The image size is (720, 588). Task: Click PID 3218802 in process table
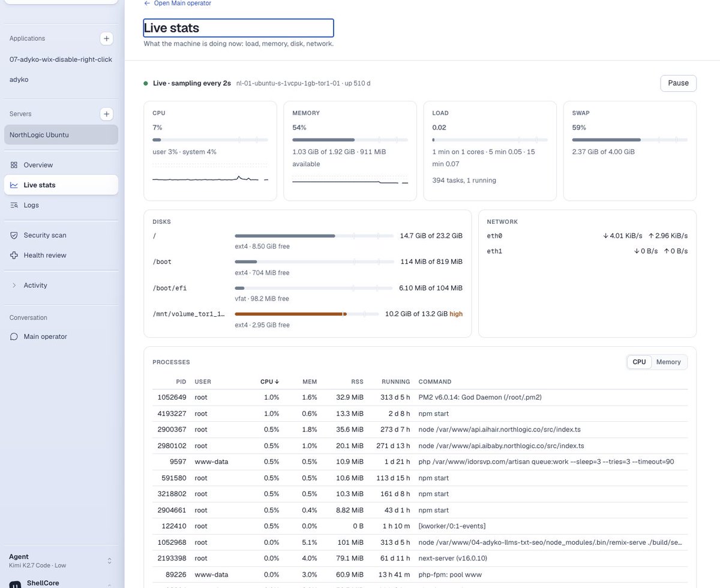coord(172,494)
